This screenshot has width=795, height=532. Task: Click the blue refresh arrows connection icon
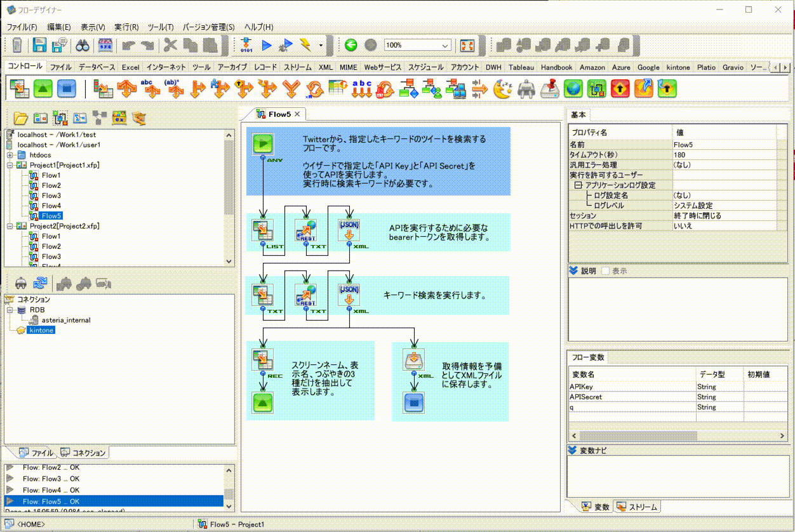[41, 283]
